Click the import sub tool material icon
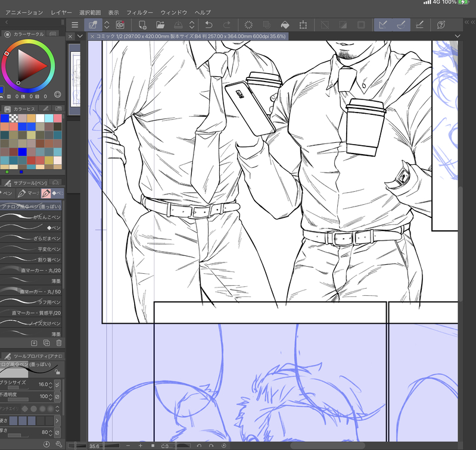This screenshot has width=476, height=450. click(x=34, y=343)
